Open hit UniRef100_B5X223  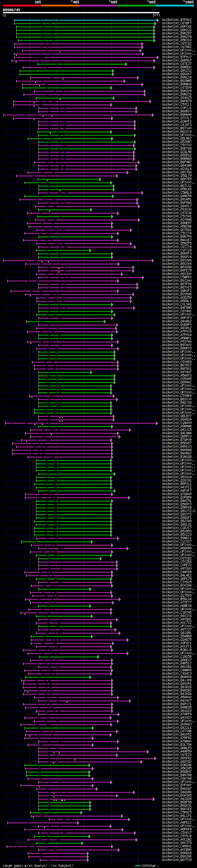tap(177, 535)
